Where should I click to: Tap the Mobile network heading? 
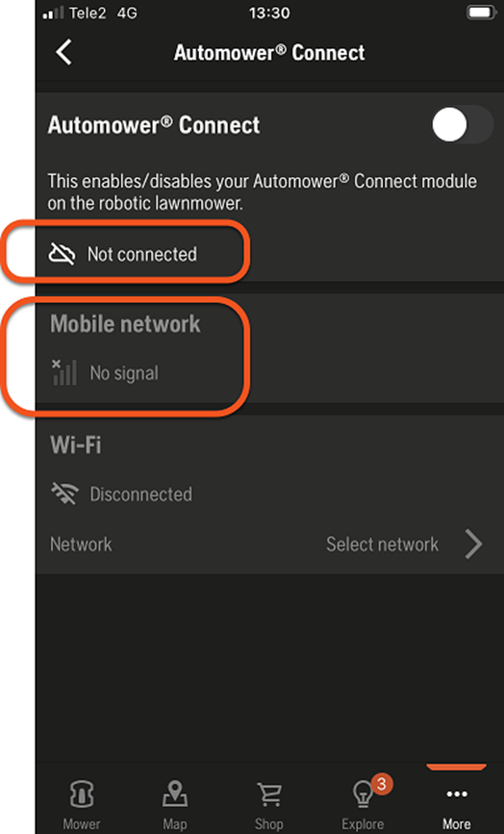[x=125, y=323]
